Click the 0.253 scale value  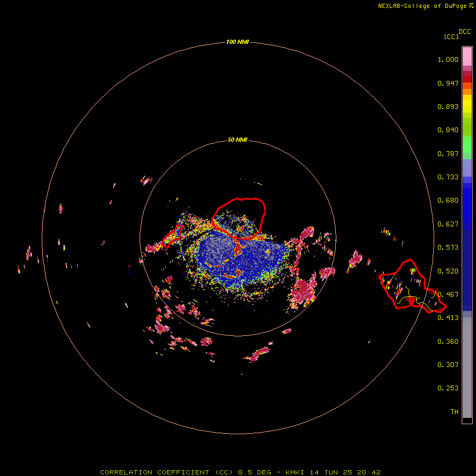[x=448, y=388]
